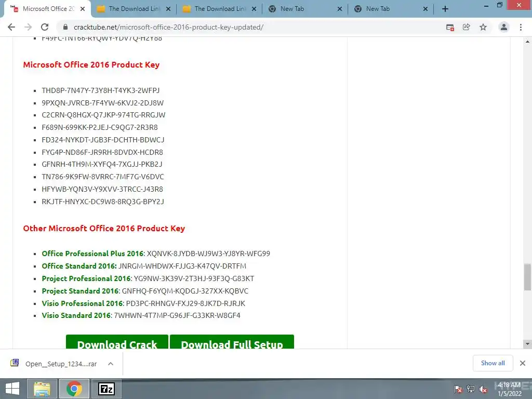Click the 'Visio Professional 2016' label
This screenshot has width=532, height=399.
click(x=82, y=303)
